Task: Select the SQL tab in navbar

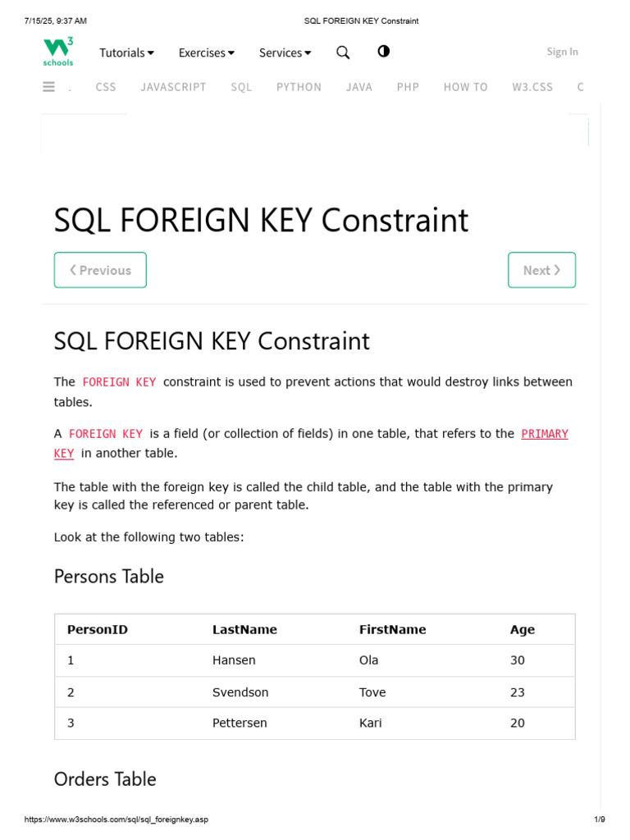Action: 241,87
